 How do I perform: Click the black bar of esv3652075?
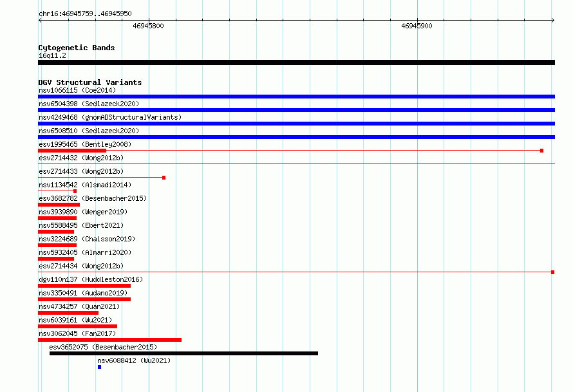[x=184, y=353]
